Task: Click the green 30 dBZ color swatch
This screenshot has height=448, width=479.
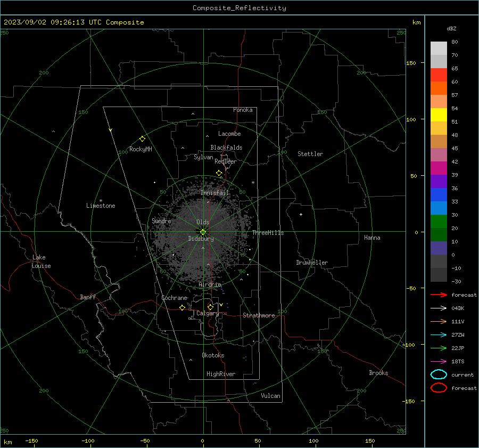Action: [439, 222]
